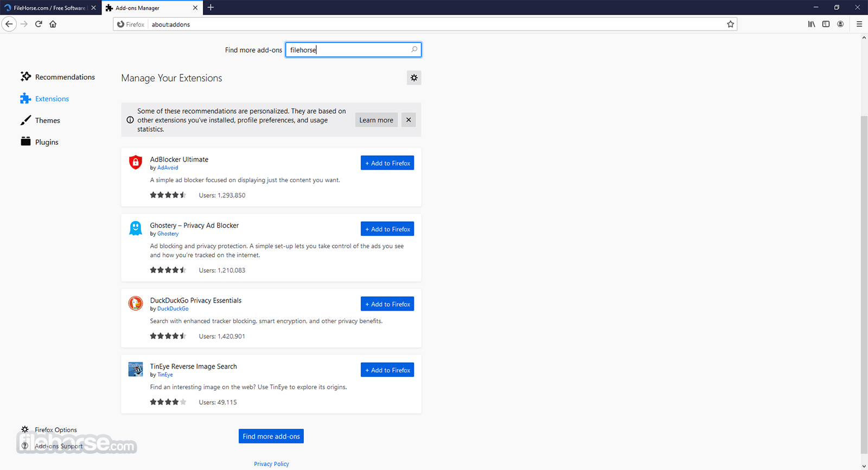This screenshot has width=868, height=470.
Task: Switch to FileHorse.com tab
Action: pyautogui.click(x=50, y=8)
